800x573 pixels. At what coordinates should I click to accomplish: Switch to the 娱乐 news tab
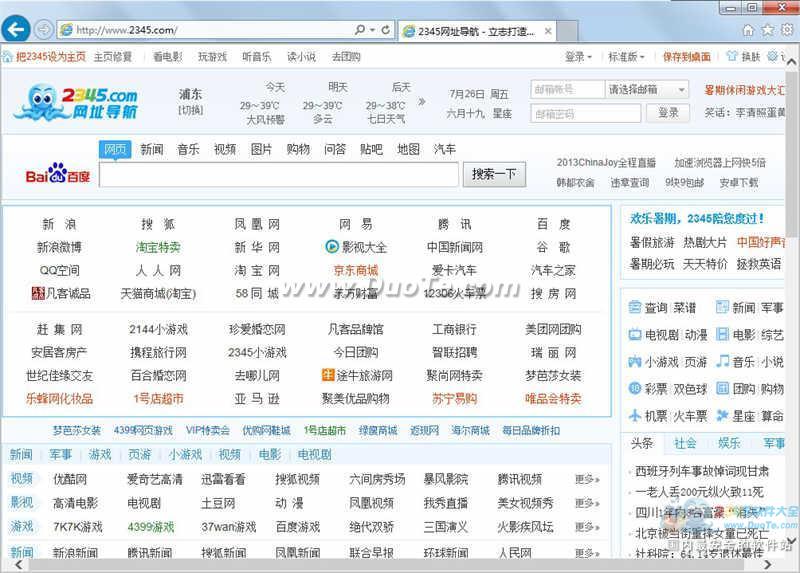tap(729, 443)
